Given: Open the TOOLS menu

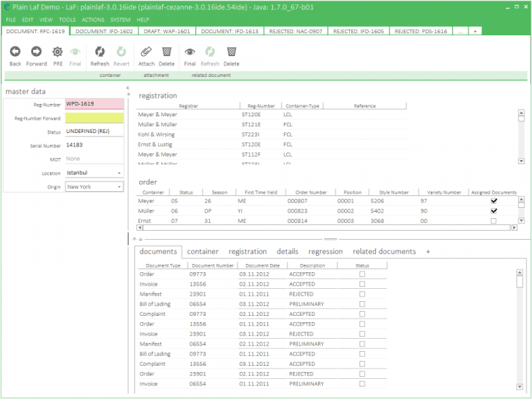Looking at the screenshot, I should (67, 19).
